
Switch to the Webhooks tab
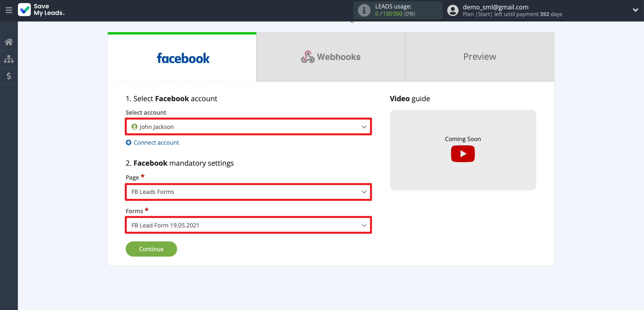pyautogui.click(x=331, y=57)
